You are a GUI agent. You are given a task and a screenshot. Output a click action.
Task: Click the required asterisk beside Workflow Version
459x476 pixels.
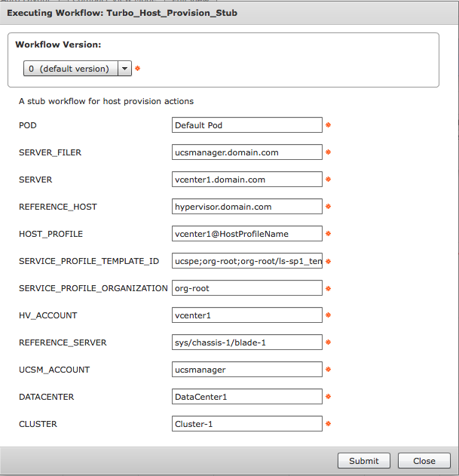coord(137,69)
